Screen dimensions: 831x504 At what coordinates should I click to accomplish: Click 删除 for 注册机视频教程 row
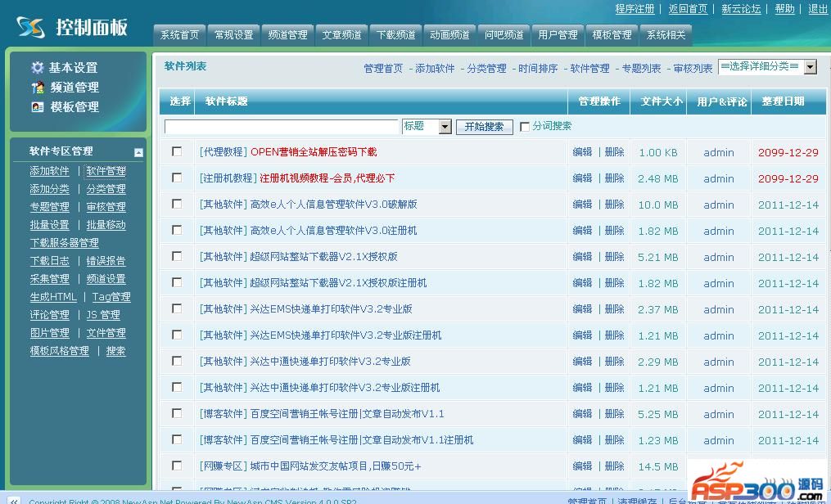coord(615,178)
